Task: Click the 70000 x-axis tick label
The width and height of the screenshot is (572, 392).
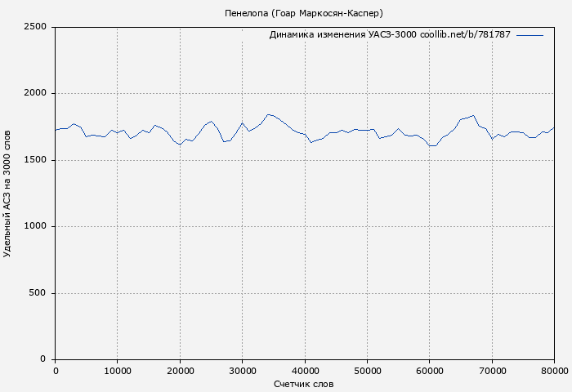Action: 492,371
